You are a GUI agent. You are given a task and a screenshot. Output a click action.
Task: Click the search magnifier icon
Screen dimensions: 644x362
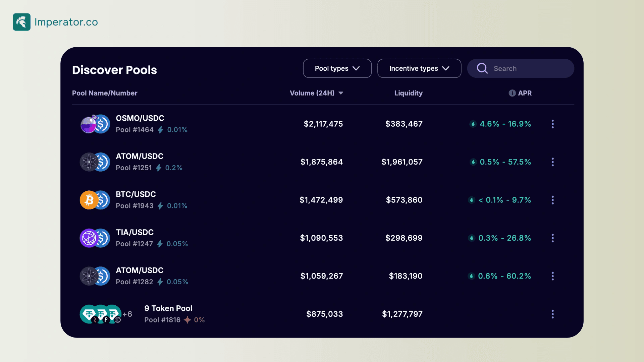pos(482,68)
